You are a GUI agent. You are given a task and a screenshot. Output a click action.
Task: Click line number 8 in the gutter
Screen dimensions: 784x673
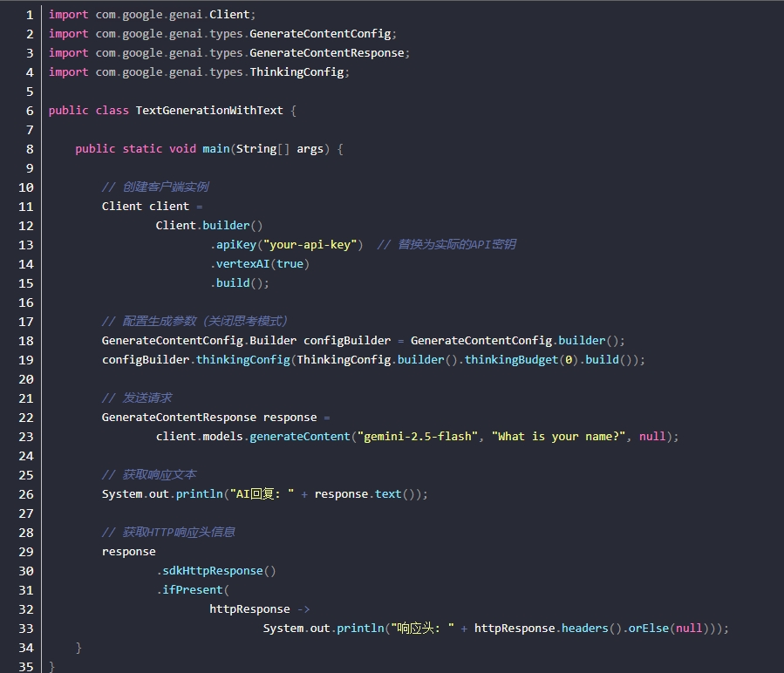point(30,149)
